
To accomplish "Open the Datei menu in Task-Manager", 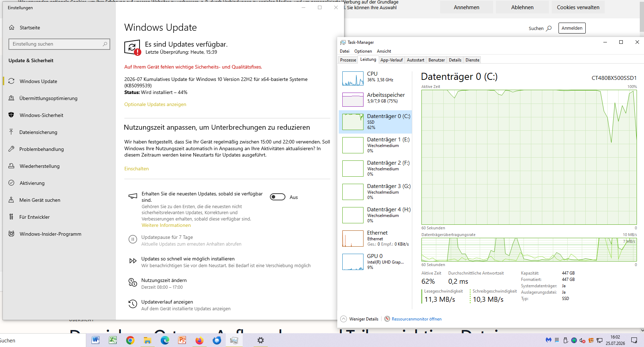I will tap(344, 51).
